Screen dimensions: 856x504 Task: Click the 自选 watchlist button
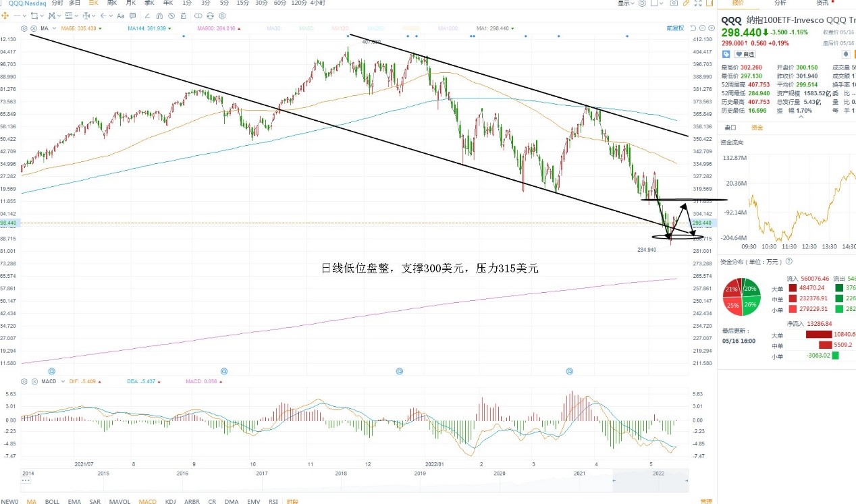(x=745, y=53)
